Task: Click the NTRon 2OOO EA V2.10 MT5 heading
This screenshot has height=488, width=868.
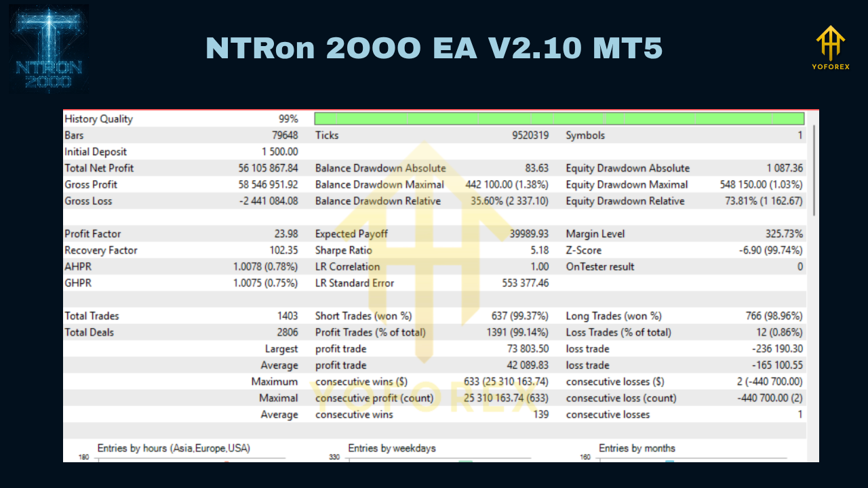Action: tap(433, 47)
